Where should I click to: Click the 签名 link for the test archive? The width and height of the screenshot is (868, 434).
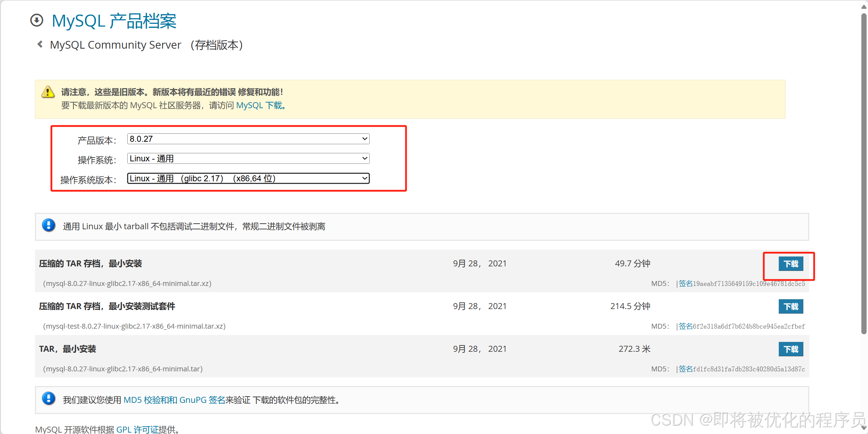pos(685,326)
